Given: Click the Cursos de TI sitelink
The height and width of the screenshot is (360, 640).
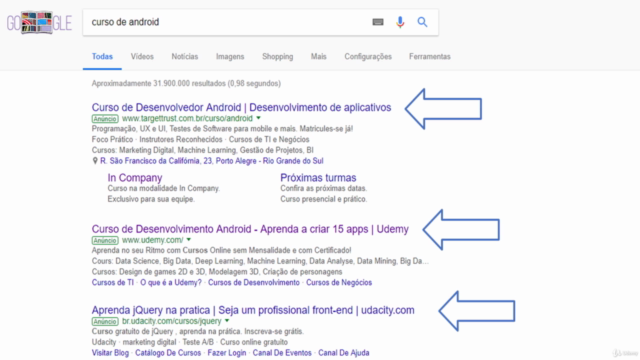Looking at the screenshot, I should click(x=113, y=282).
